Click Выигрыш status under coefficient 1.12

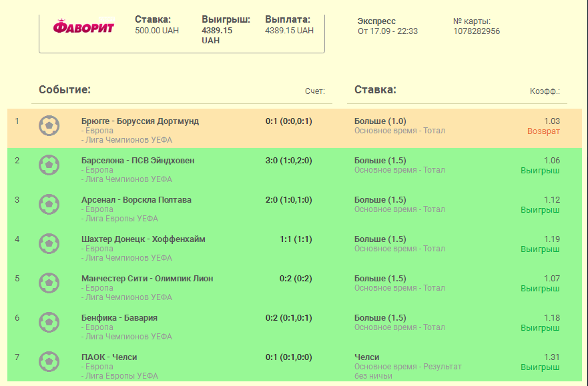pos(540,210)
